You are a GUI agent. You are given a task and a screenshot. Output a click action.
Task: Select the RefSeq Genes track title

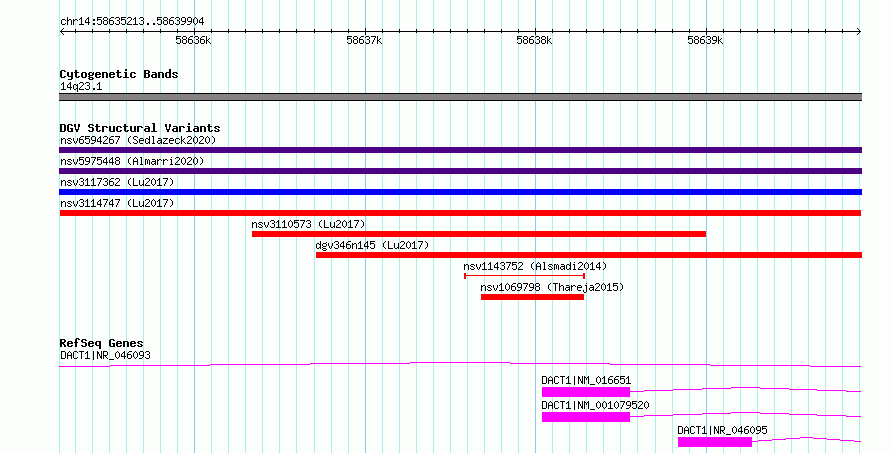click(x=102, y=343)
